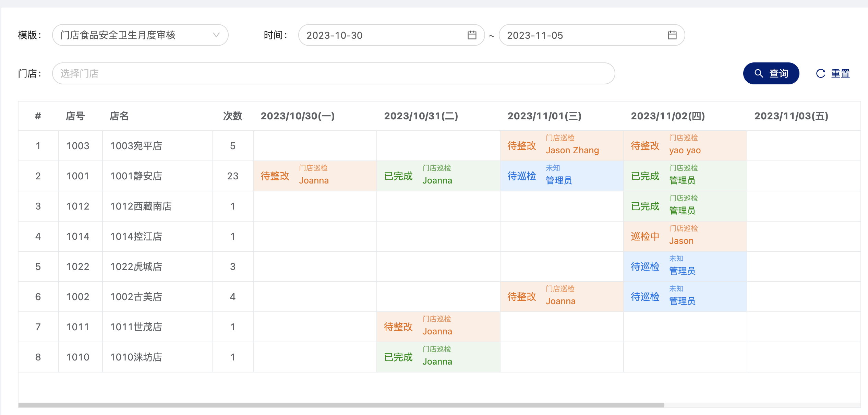The width and height of the screenshot is (868, 415).
Task: Open 1001静安店 待整改 Joanna cell on 10/30
Action: coord(315,176)
